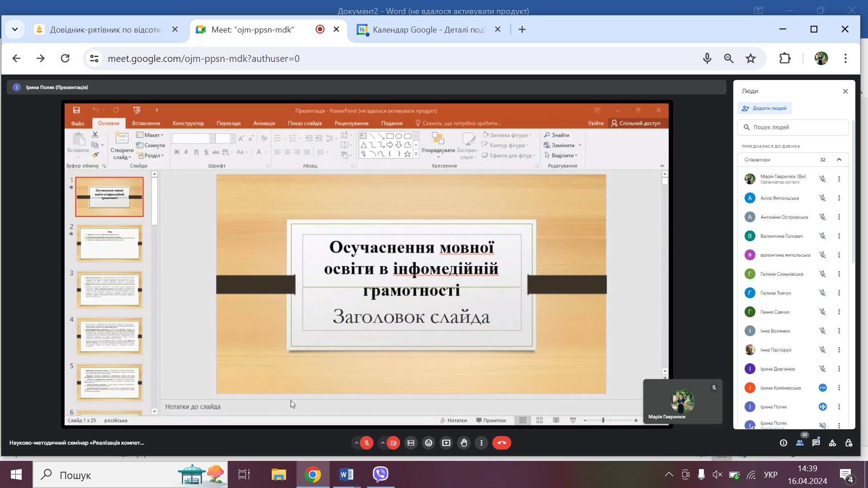This screenshot has height=488, width=868.
Task: Open options for Ірина Комінярська
Action: 839,388
